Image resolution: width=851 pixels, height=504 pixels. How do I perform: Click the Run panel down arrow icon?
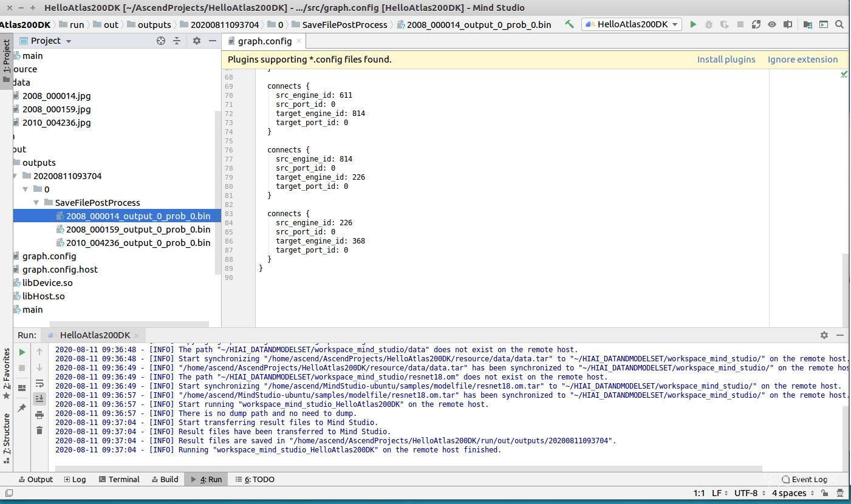click(39, 367)
